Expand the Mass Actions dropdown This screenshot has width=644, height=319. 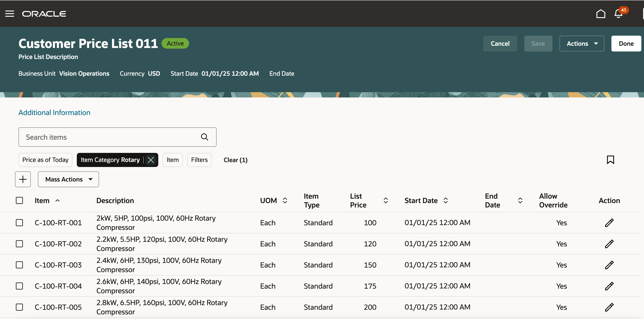click(x=68, y=179)
